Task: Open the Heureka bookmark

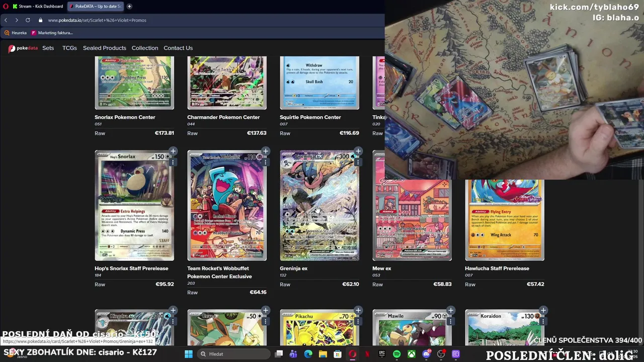Action: pos(15,33)
